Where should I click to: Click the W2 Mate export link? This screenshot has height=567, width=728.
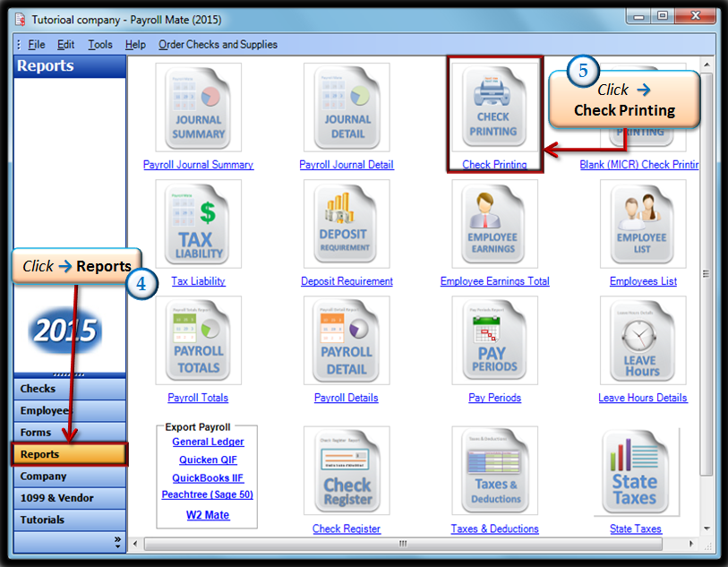pos(208,515)
